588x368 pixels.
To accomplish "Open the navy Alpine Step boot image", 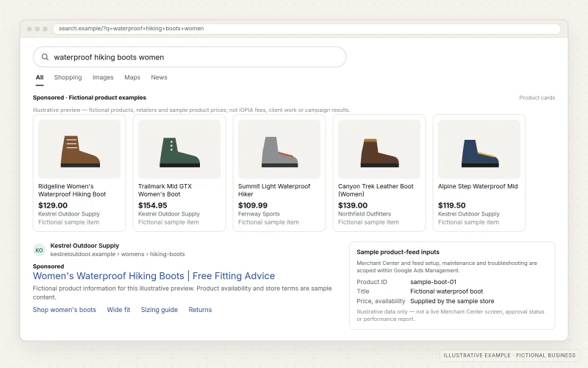I will point(479,149).
